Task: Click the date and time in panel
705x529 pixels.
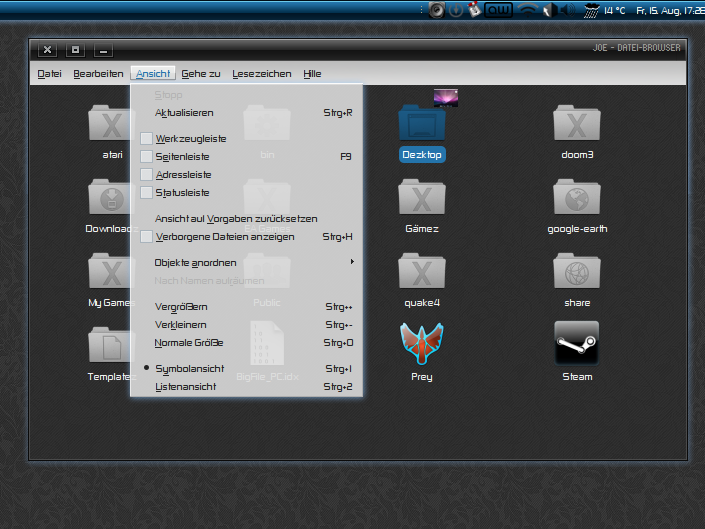Action: pyautogui.click(x=669, y=10)
